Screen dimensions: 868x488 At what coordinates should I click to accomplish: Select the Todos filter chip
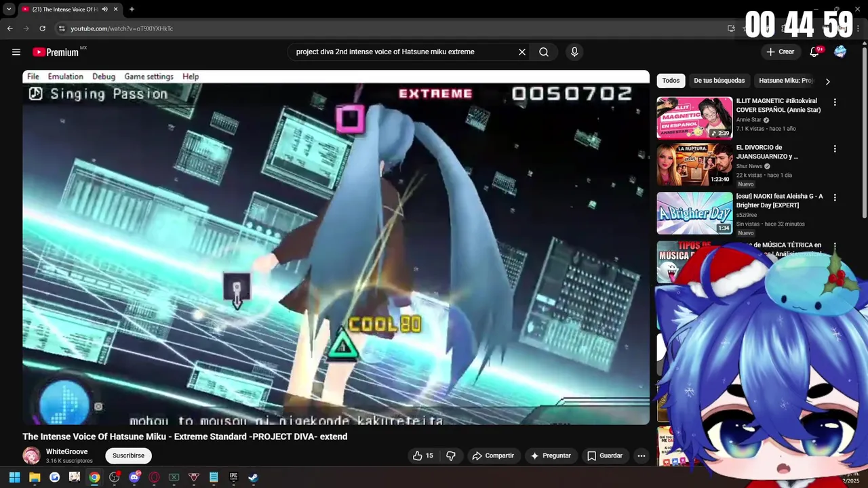click(x=671, y=81)
